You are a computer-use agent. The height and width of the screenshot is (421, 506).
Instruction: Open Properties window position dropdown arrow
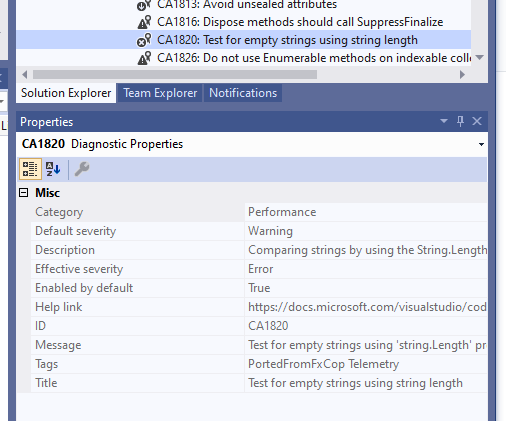(x=444, y=121)
